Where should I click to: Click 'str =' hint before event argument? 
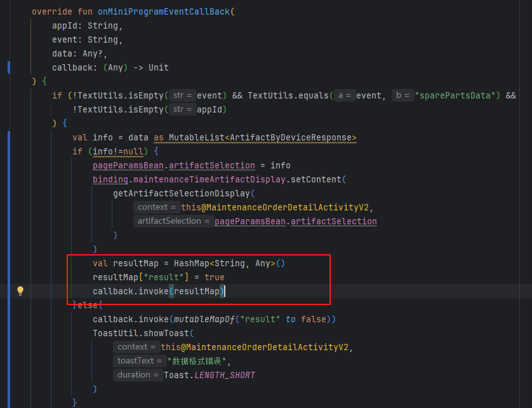[183, 95]
